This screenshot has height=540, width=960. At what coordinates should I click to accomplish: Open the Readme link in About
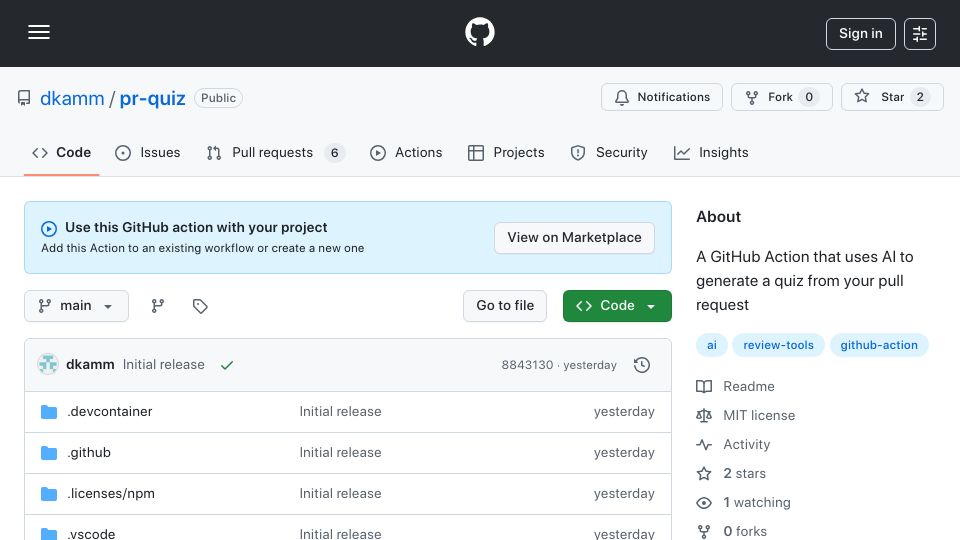tap(749, 386)
